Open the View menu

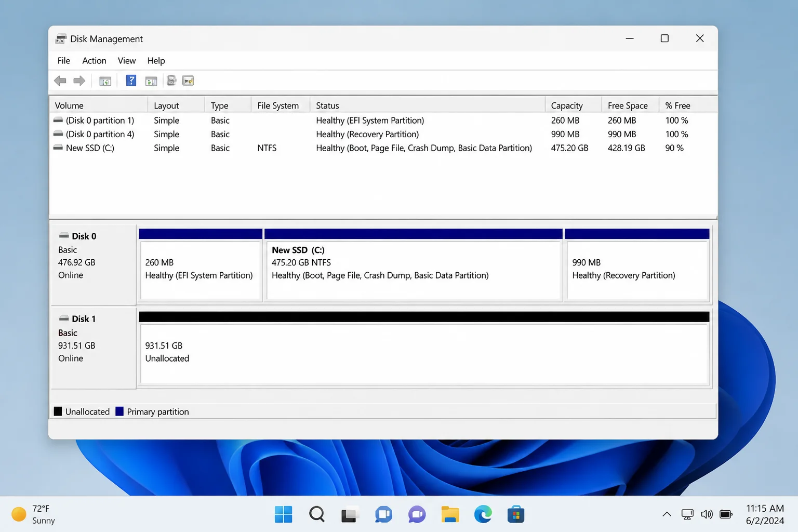tap(127, 61)
